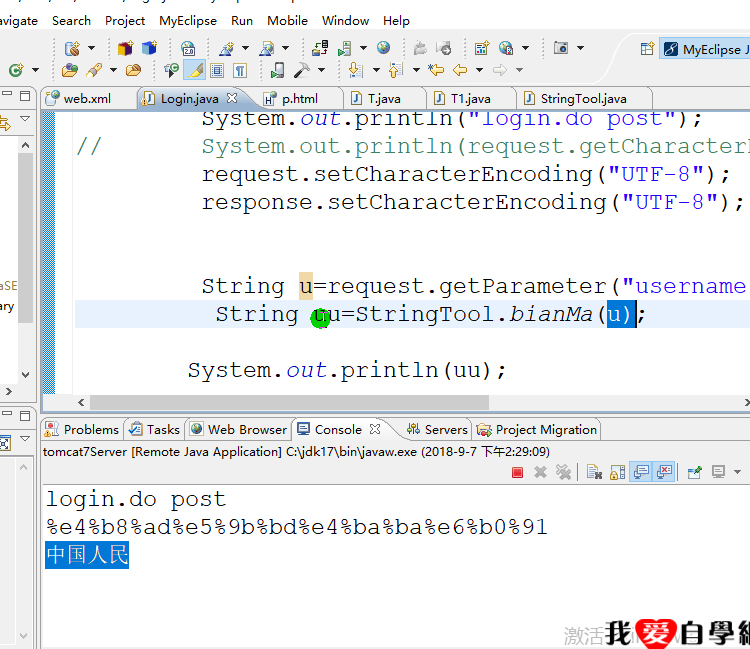Click the run server icon
The width and height of the screenshot is (750, 649).
tap(345, 48)
